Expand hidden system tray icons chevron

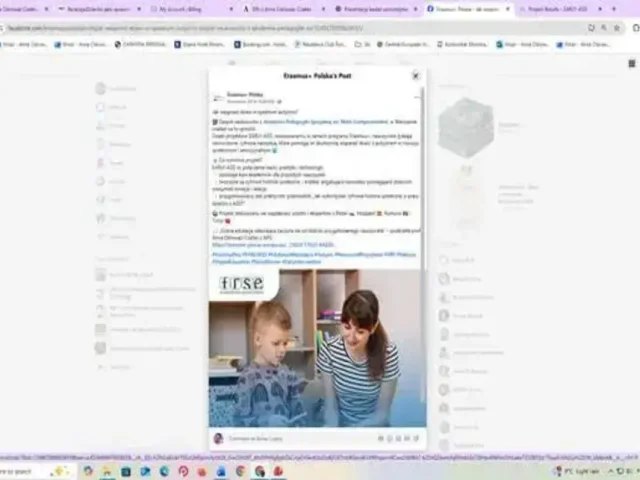click(611, 471)
